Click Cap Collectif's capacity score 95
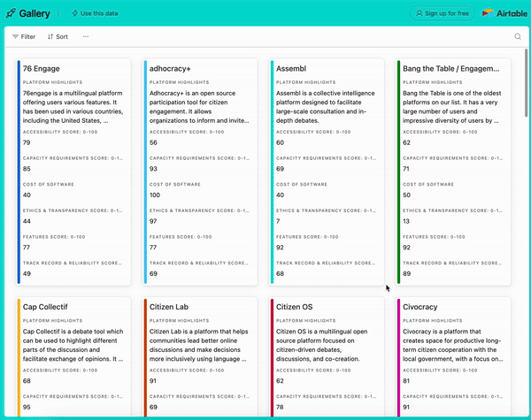The image size is (531, 420). click(x=27, y=407)
